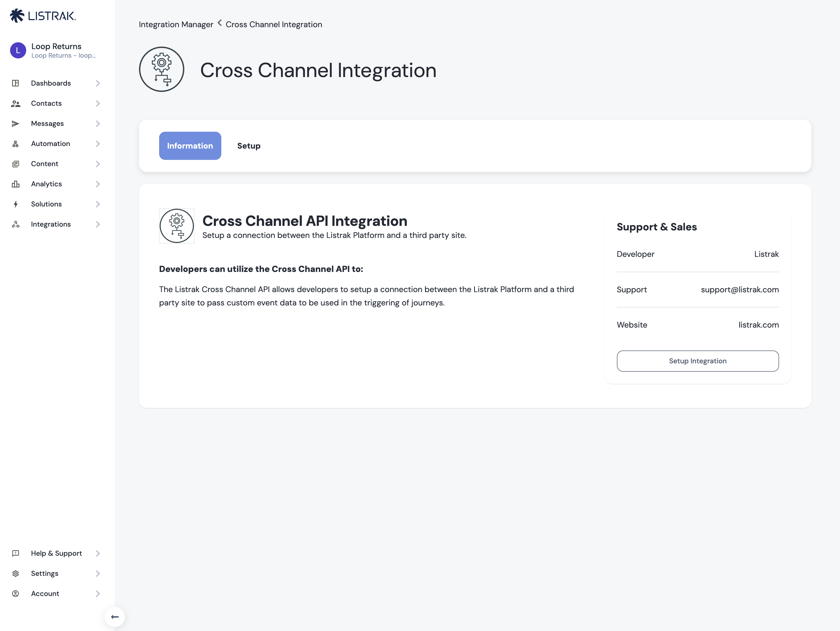Screen dimensions: 840x631
Task: Click the Settings gear icon
Action: 16,573
